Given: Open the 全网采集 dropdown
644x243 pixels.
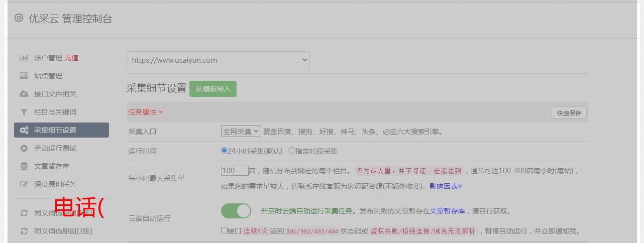Looking at the screenshot, I should tap(241, 131).
